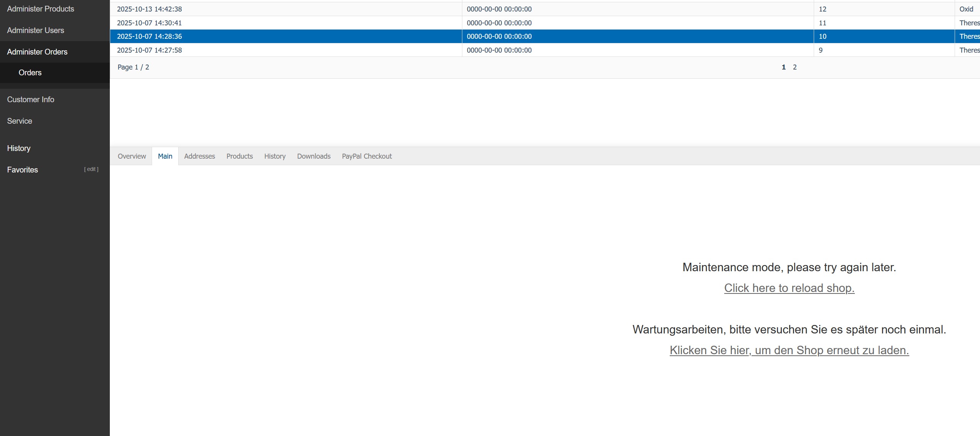Switch to the Overview tab
980x436 pixels.
(x=132, y=156)
